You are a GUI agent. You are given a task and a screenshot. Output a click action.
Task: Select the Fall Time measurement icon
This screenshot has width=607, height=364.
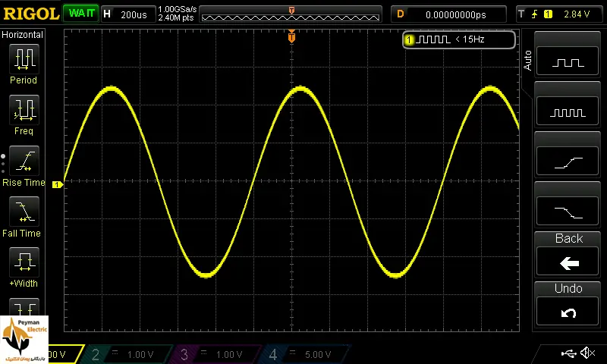click(24, 212)
